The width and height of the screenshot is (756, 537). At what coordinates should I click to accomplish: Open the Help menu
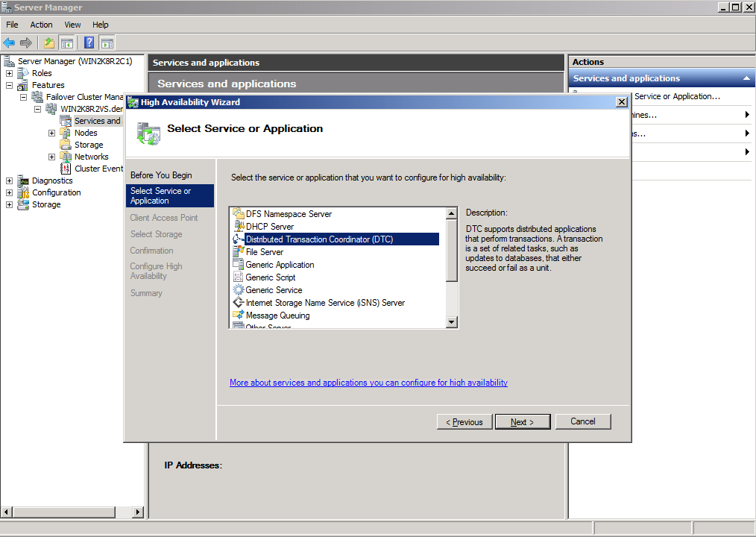[101, 25]
